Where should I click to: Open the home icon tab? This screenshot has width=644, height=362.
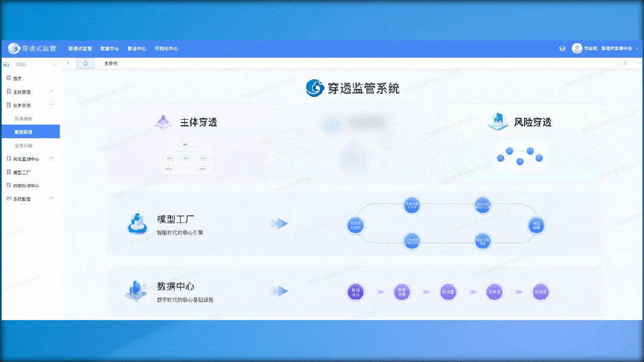click(85, 63)
